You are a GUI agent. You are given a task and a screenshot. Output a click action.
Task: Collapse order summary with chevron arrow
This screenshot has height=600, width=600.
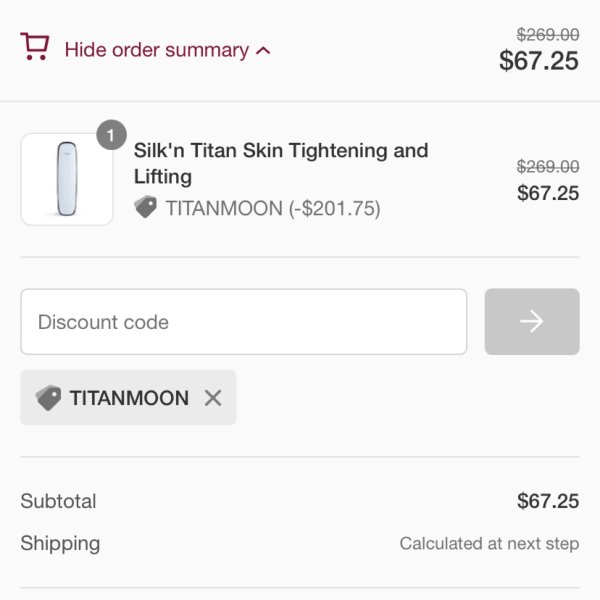(x=263, y=51)
